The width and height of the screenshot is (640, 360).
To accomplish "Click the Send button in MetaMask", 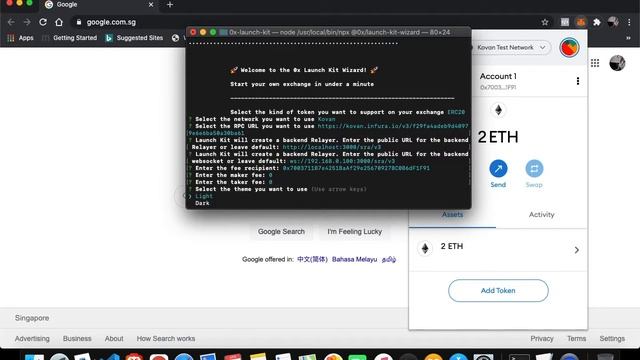I will coord(498,174).
